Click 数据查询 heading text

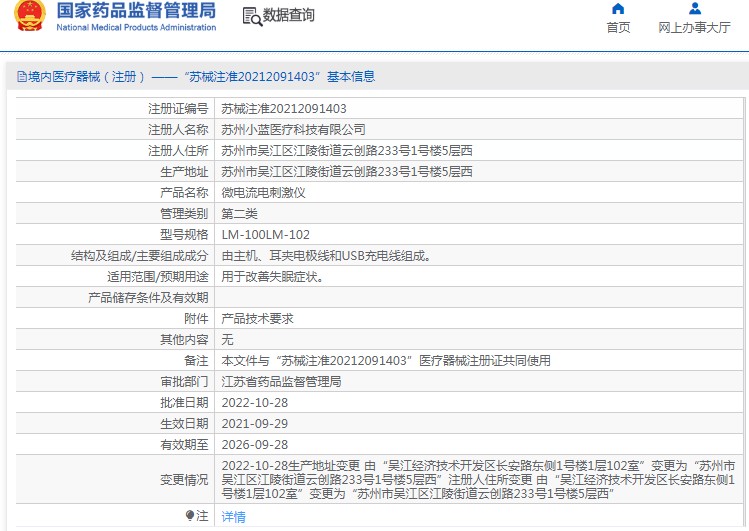coord(289,15)
